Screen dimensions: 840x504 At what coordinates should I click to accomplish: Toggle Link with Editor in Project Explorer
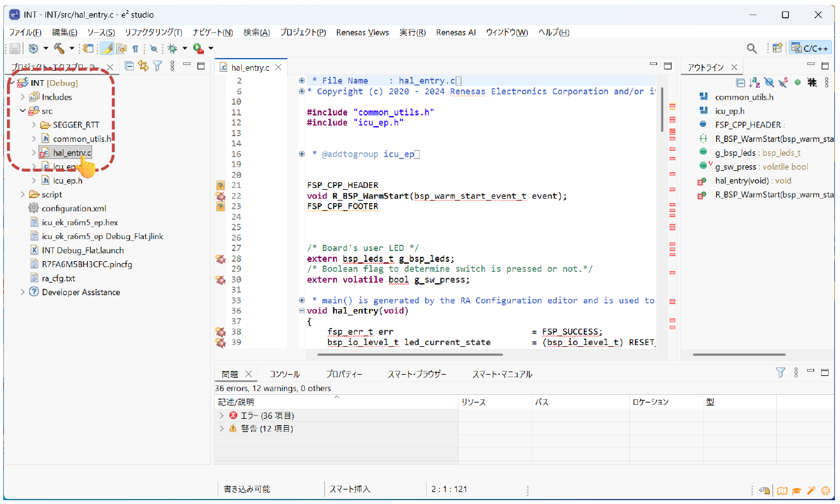coord(143,66)
